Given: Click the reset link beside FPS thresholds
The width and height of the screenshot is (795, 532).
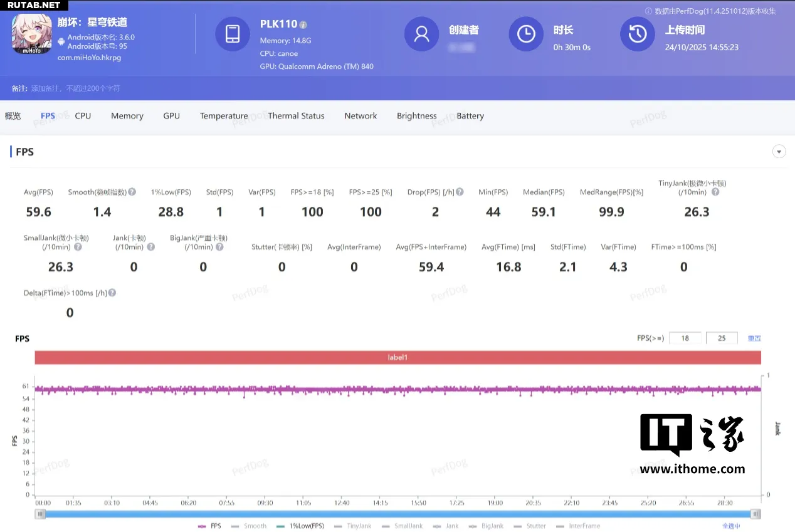Looking at the screenshot, I should [x=754, y=338].
